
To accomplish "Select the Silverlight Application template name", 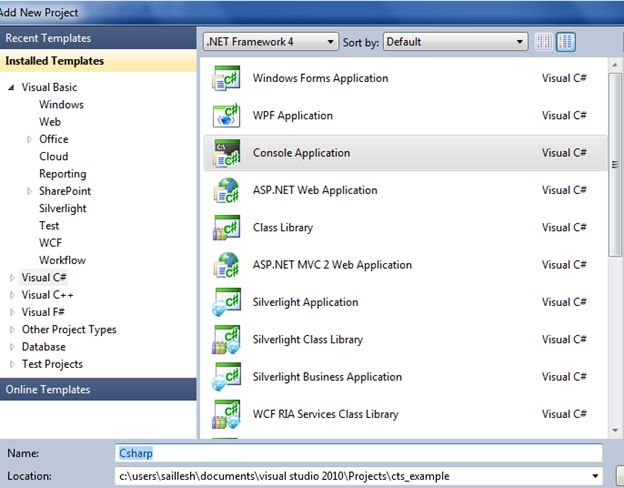I will coord(305,303).
